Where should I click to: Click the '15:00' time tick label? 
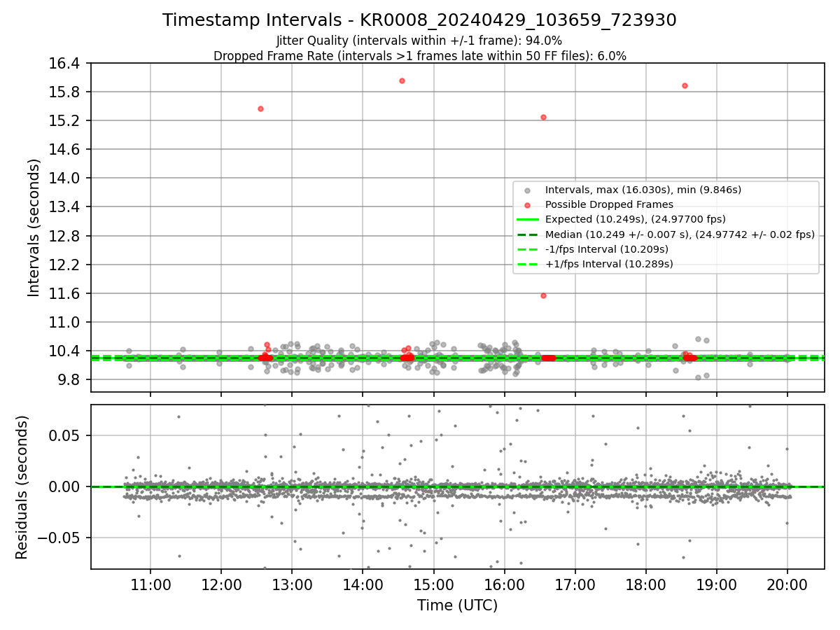433,584
